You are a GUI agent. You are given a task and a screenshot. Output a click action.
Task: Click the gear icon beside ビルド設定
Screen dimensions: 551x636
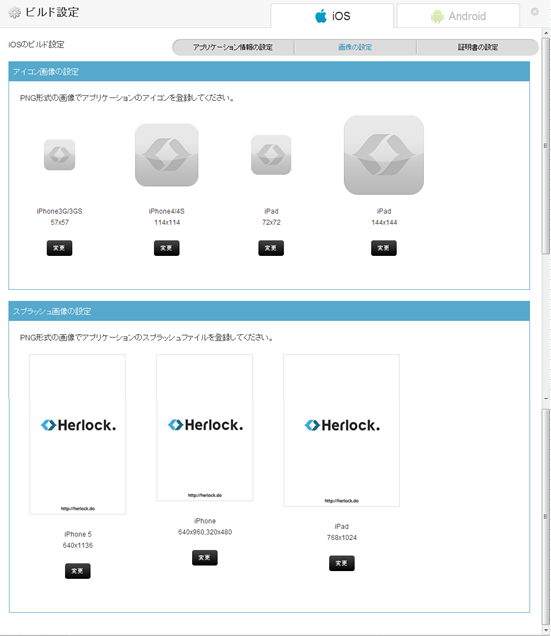pos(14,13)
